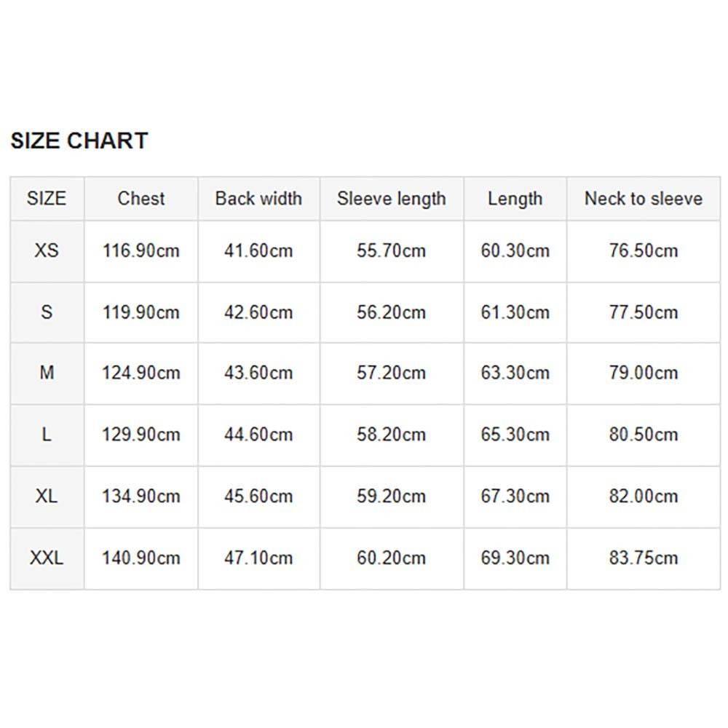Select the SIZE column header
The image size is (728, 728).
[x=47, y=199]
